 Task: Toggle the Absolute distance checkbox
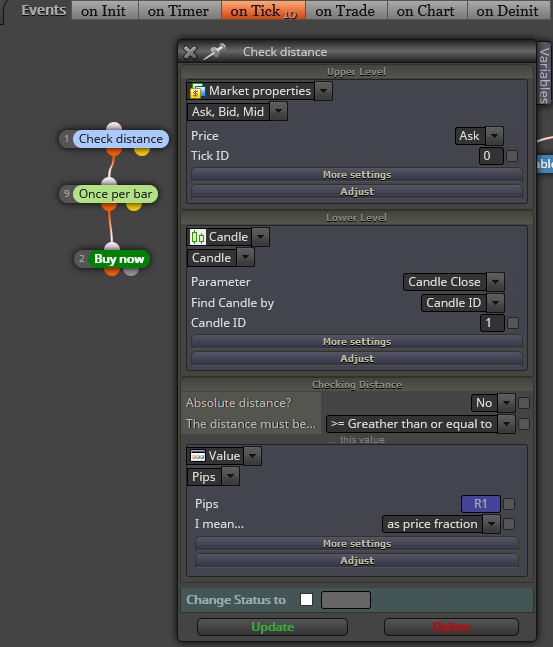524,403
